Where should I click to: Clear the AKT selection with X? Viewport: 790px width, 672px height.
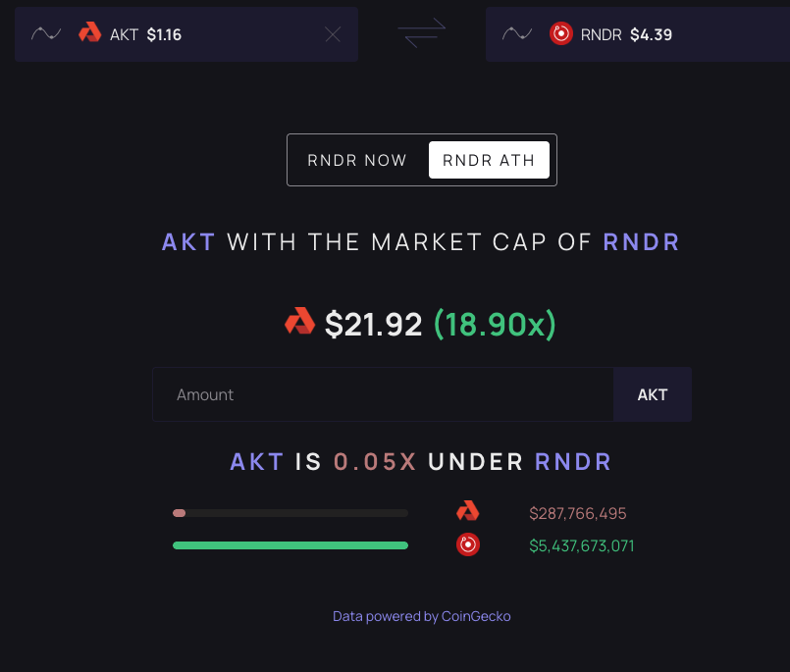(333, 34)
